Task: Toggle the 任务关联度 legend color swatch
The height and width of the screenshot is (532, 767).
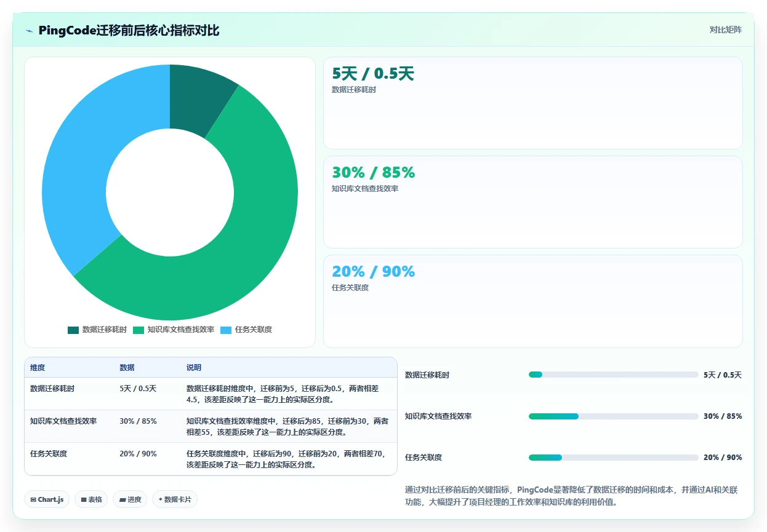Action: click(226, 330)
